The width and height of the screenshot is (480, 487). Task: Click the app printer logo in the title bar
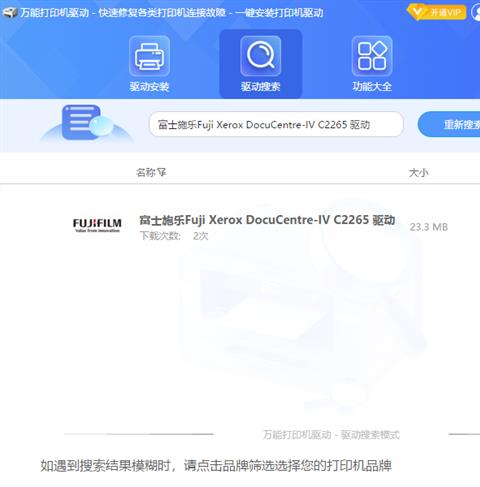10,13
